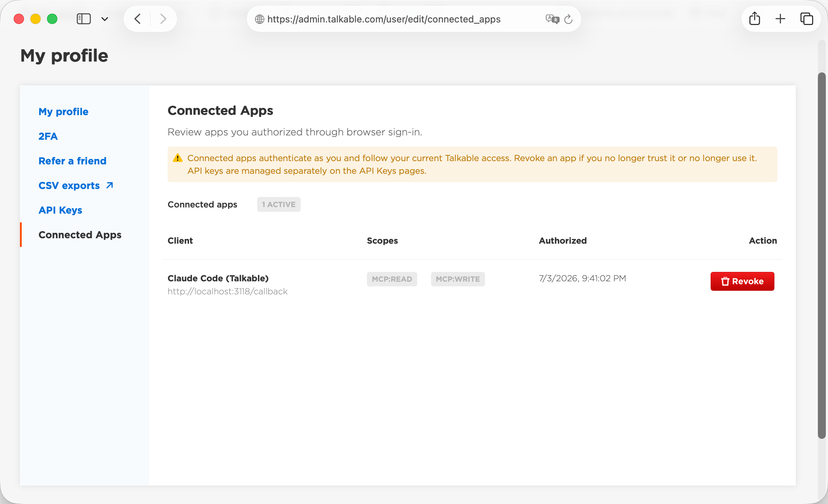Click the Scopes column header

coord(382,241)
